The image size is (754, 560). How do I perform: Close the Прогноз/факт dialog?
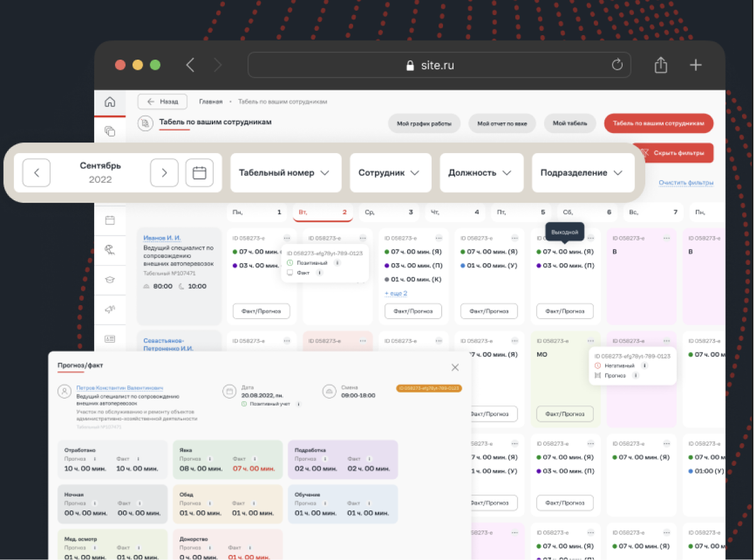(455, 367)
